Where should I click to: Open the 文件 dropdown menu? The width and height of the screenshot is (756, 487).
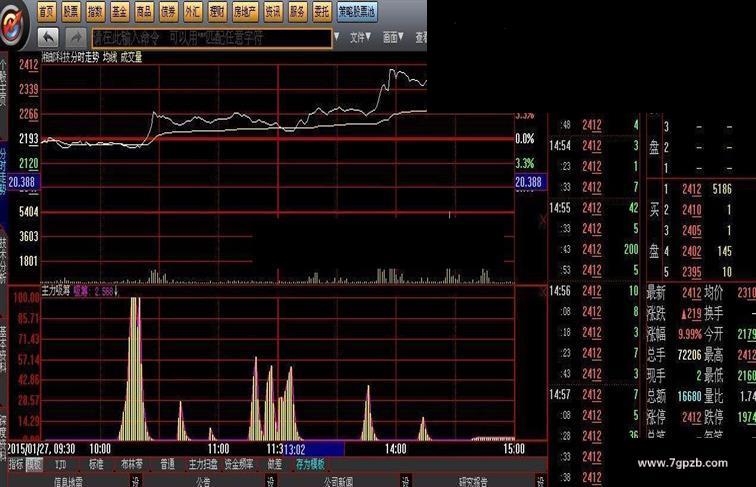point(360,37)
